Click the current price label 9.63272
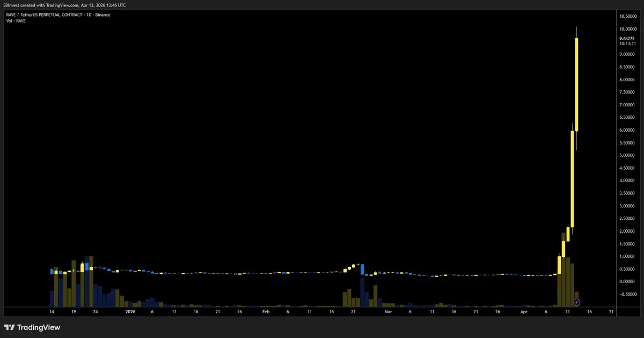644x338 pixels. click(x=627, y=39)
